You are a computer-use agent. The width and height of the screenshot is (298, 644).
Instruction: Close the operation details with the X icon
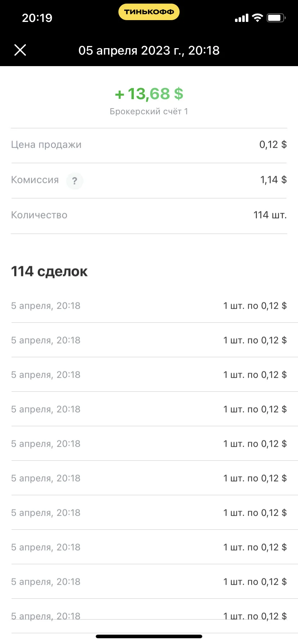coord(20,50)
